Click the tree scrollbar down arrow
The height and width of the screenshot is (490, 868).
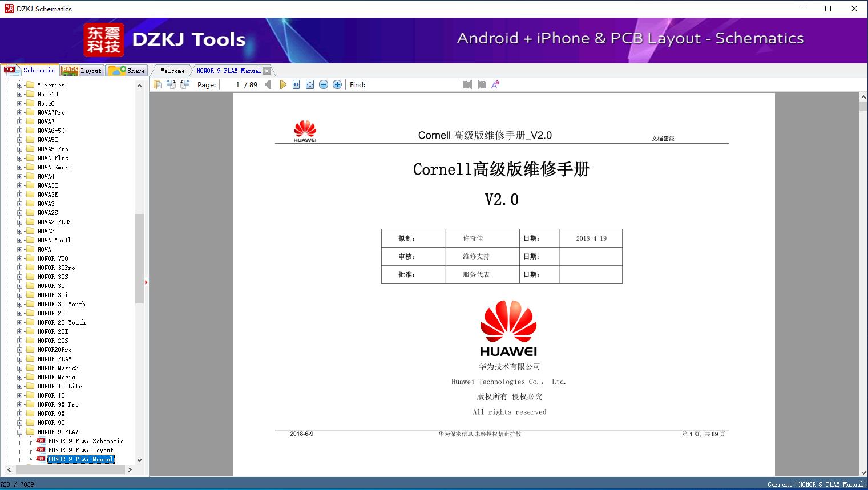point(139,460)
